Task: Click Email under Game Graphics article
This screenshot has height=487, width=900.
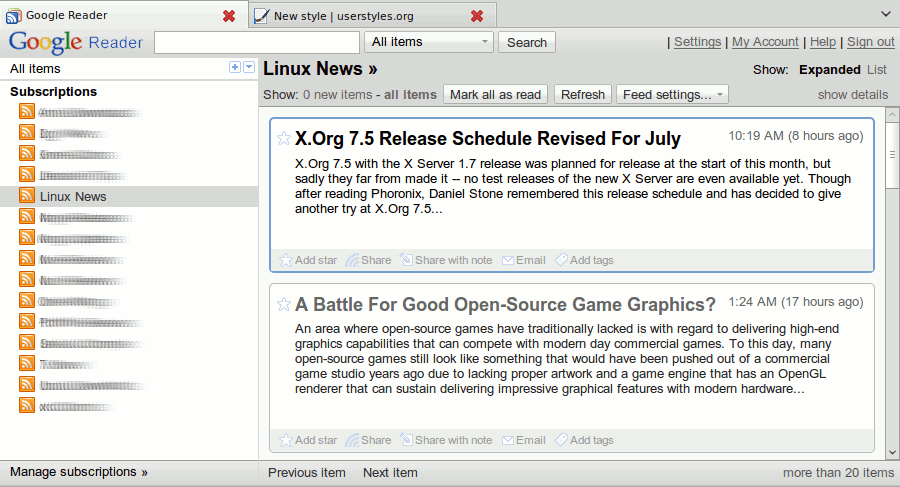Action: pos(523,440)
